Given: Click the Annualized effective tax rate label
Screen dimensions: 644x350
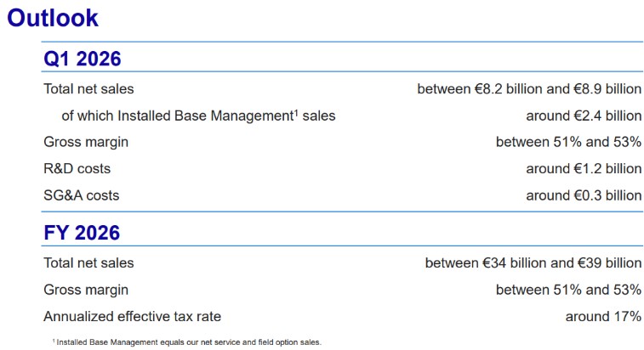Looking at the screenshot, I should click(132, 316).
